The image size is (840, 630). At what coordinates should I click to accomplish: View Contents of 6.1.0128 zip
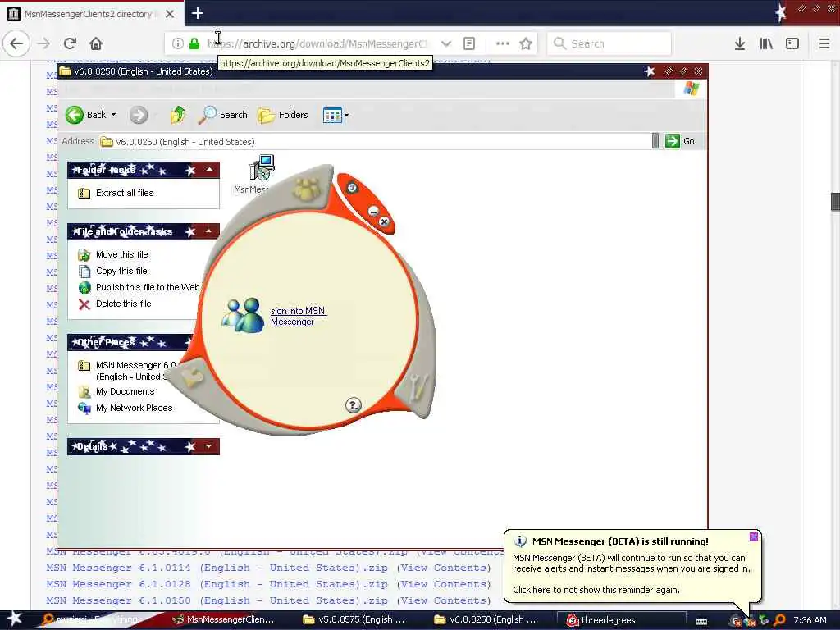444,584
